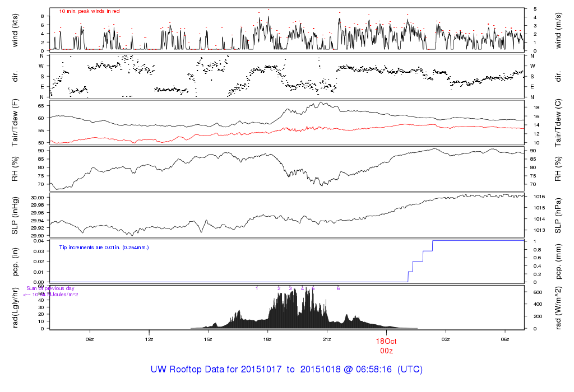Click the red 18Oct 00z date label
Viewport: 574px width, 392px height.
pyautogui.click(x=386, y=345)
